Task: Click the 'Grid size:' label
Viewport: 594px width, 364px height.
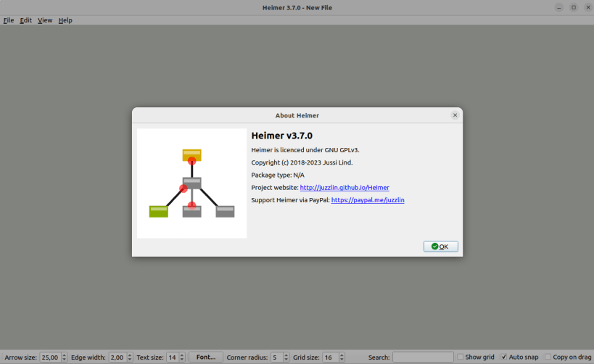Action: [306, 357]
